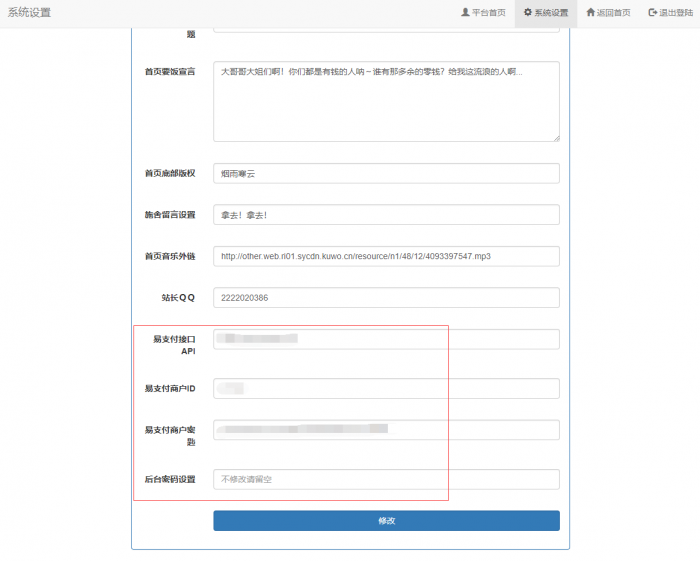The height and width of the screenshot is (561, 700).
Task: Click the 首页音乐外链 field label
Action: [x=169, y=256]
